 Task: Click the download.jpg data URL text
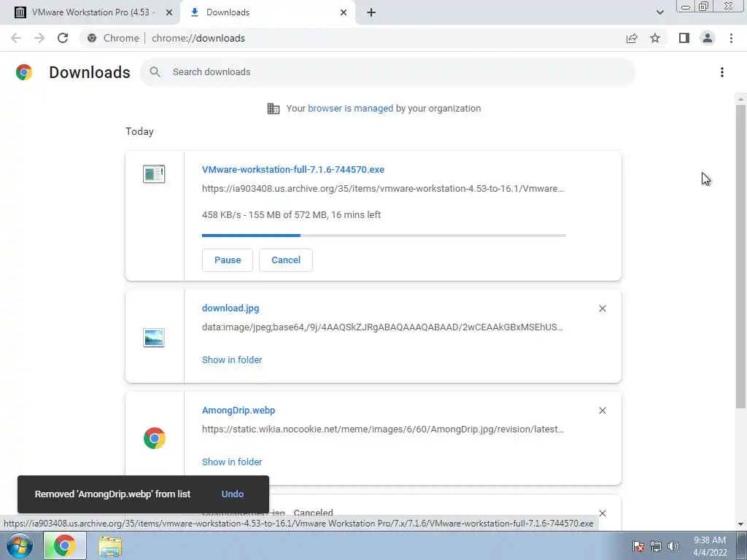click(x=382, y=327)
